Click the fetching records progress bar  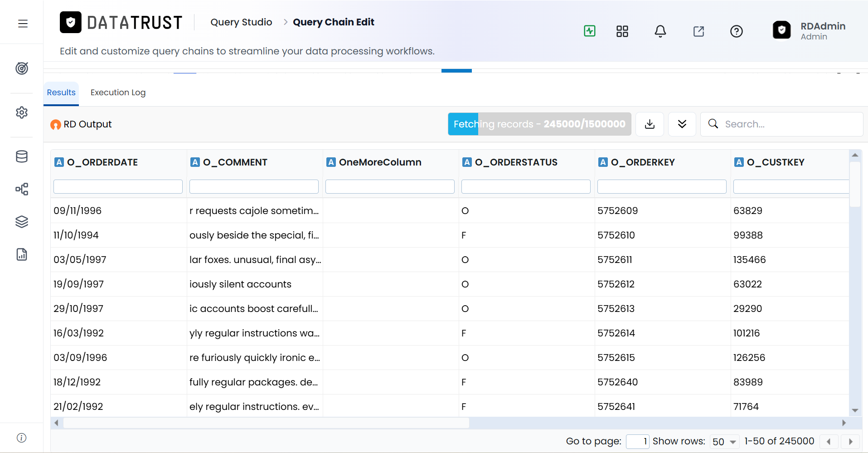click(539, 124)
